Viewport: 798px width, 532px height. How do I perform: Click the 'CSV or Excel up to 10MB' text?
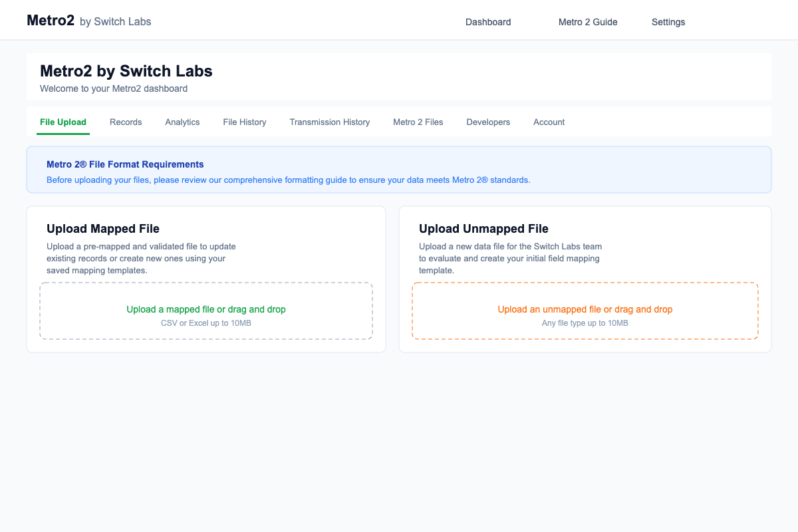tap(206, 323)
